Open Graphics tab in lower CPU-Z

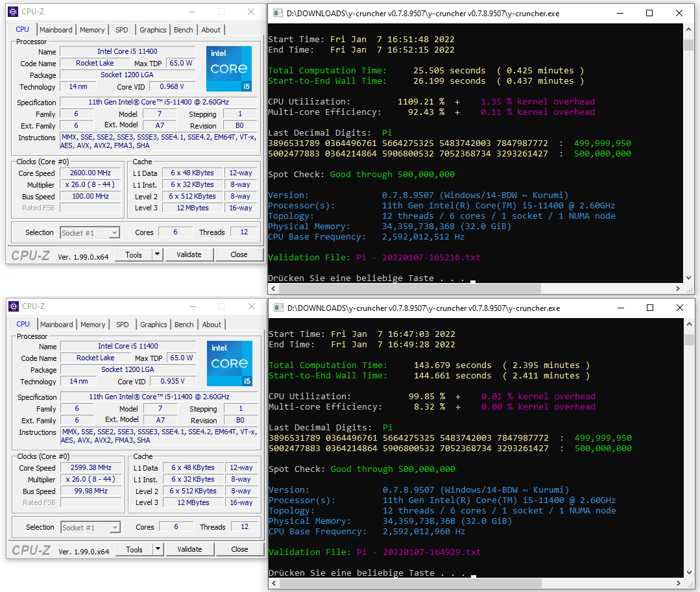point(154,325)
